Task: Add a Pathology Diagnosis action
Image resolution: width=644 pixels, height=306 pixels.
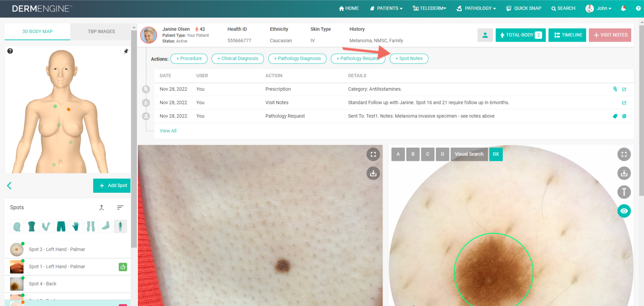Action: pyautogui.click(x=297, y=58)
